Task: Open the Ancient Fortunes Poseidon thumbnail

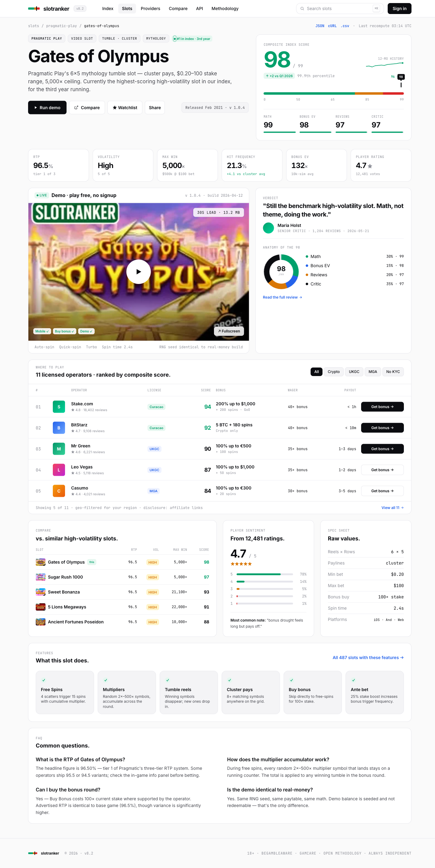Action: tap(41, 622)
